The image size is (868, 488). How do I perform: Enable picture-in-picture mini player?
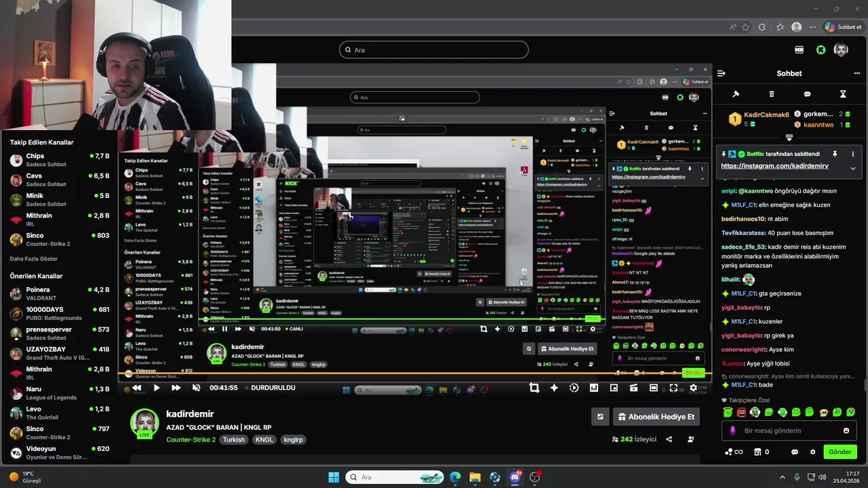(614, 388)
